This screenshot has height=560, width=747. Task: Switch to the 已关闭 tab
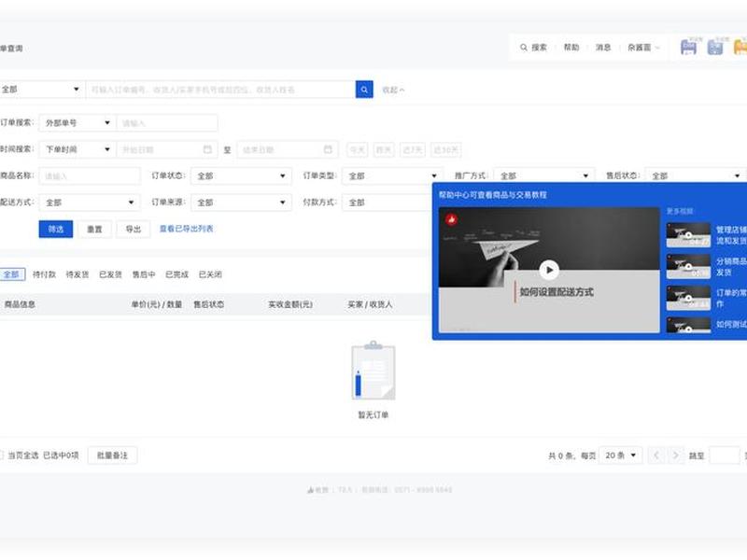[210, 274]
